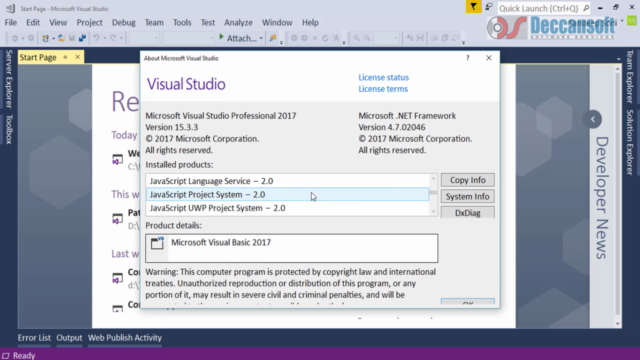Expand the Developer News panel chevron

pyautogui.click(x=593, y=119)
